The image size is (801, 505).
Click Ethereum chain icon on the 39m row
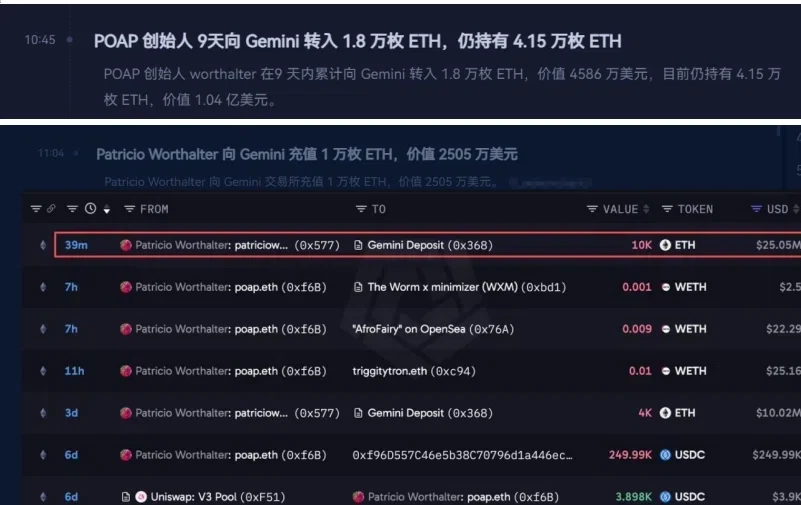[43, 245]
